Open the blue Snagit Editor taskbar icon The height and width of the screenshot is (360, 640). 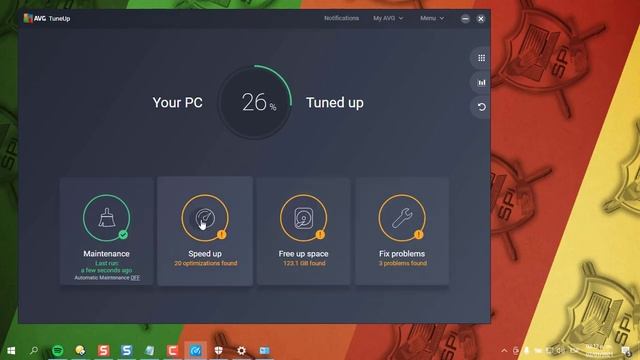pyautogui.click(x=127, y=350)
